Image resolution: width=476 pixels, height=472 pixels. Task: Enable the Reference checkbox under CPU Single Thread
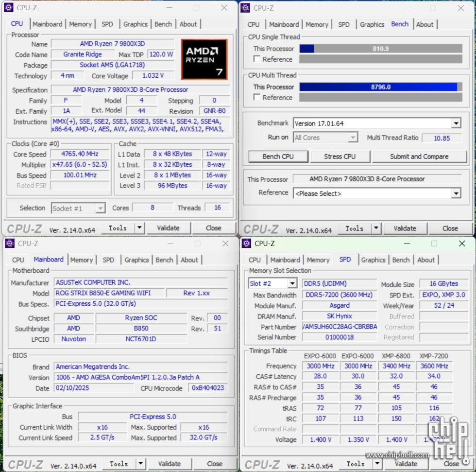click(257, 59)
